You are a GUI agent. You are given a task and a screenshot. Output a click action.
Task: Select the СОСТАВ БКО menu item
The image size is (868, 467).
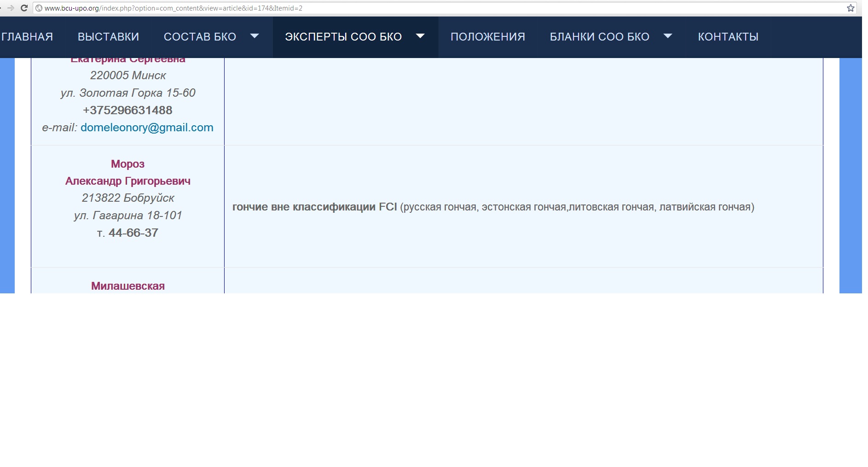point(200,37)
